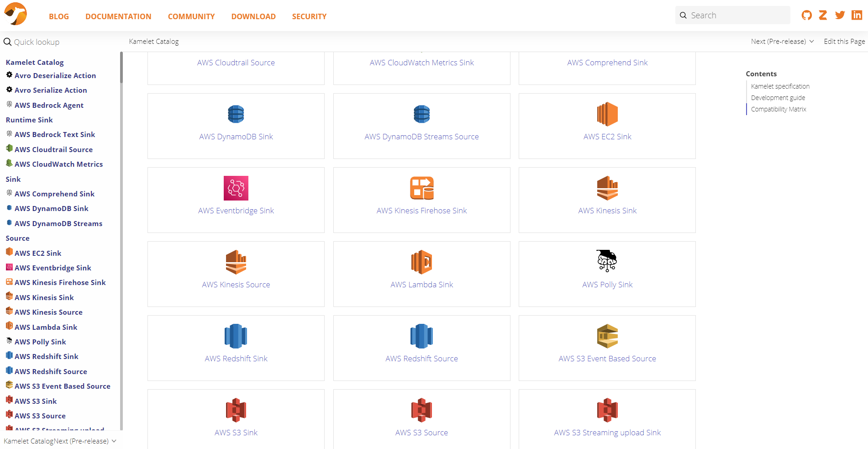The image size is (868, 449).
Task: Focus the header Search field
Action: pyautogui.click(x=733, y=15)
